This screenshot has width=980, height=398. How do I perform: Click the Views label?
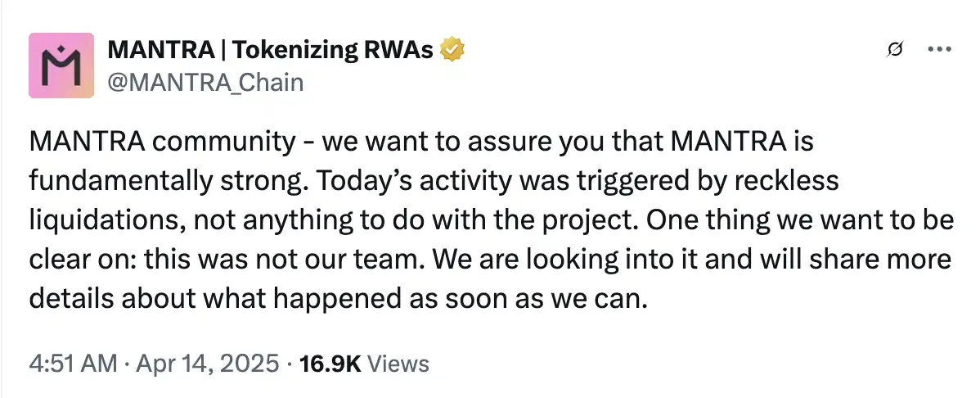point(398,364)
